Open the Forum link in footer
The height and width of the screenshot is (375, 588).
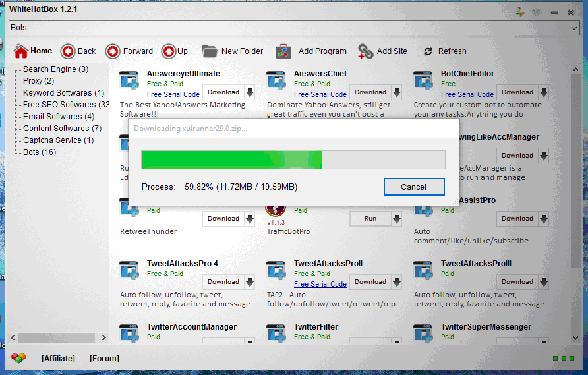pos(104,359)
